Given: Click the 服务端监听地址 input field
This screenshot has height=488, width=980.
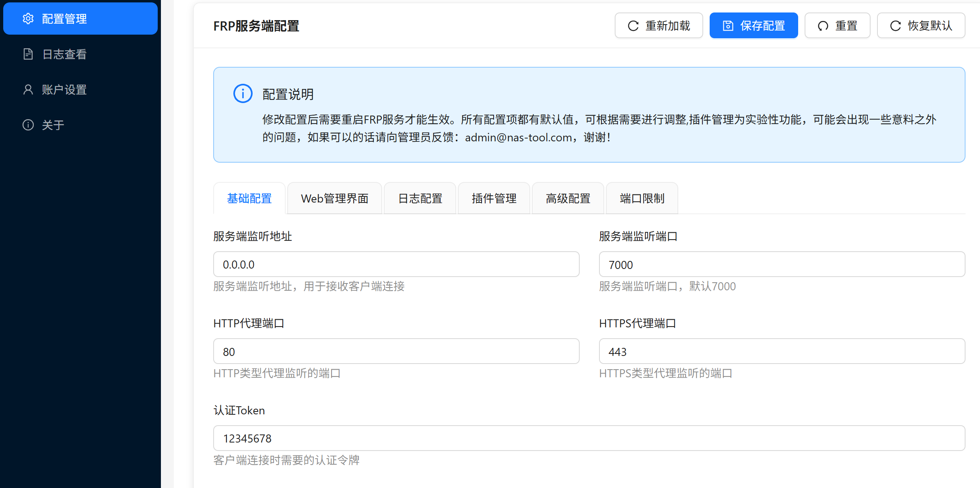Looking at the screenshot, I should click(396, 265).
